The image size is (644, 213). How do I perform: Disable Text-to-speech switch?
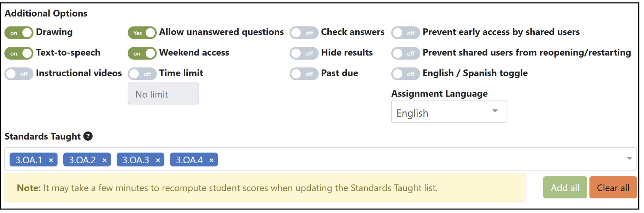point(19,53)
